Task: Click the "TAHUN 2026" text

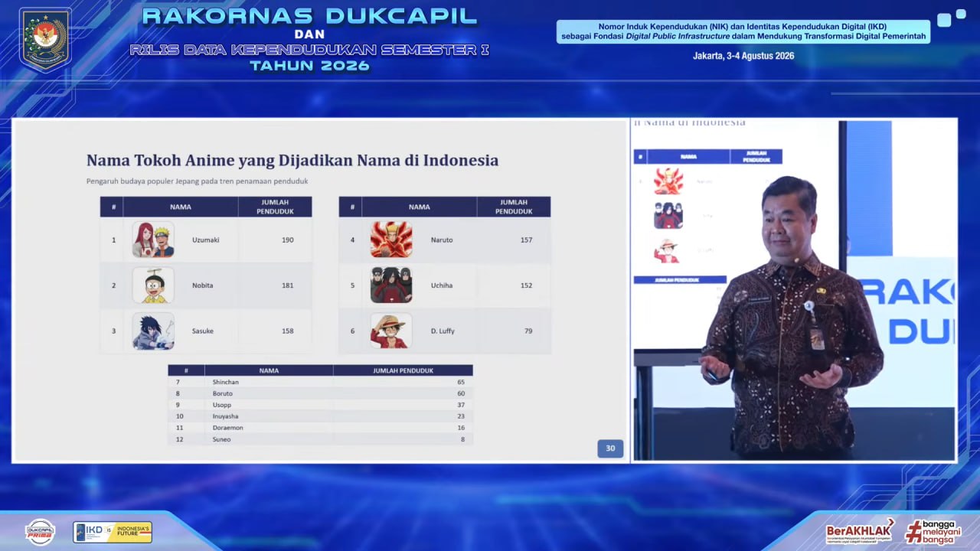Action: [309, 66]
